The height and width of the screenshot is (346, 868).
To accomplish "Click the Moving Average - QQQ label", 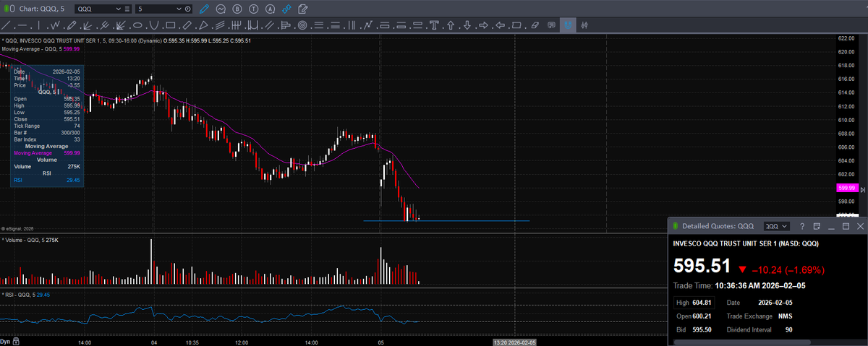I will point(30,49).
